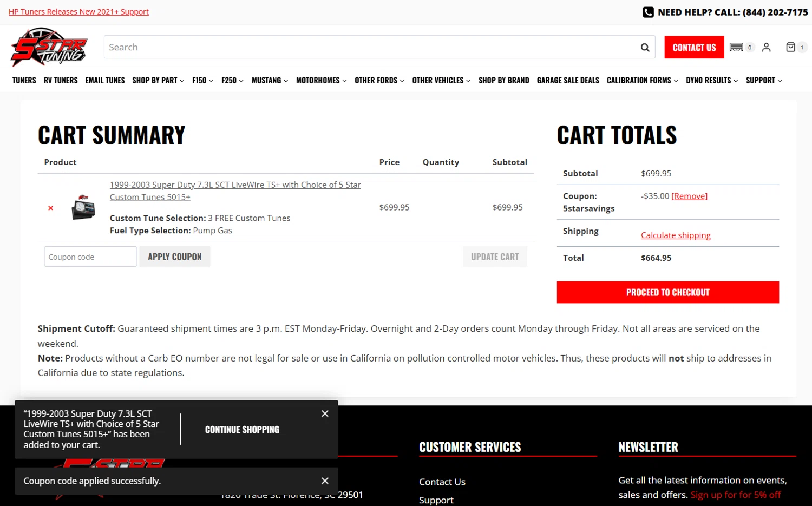Click the Update Cart button
Image resolution: width=812 pixels, height=506 pixels.
[x=495, y=257]
